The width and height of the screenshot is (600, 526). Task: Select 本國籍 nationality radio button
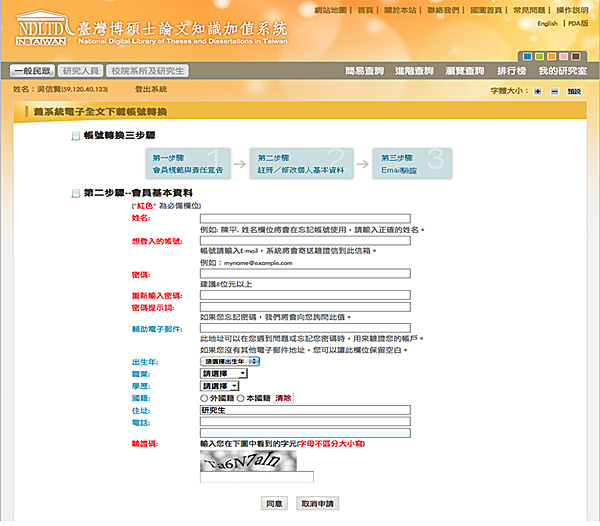tap(241, 398)
